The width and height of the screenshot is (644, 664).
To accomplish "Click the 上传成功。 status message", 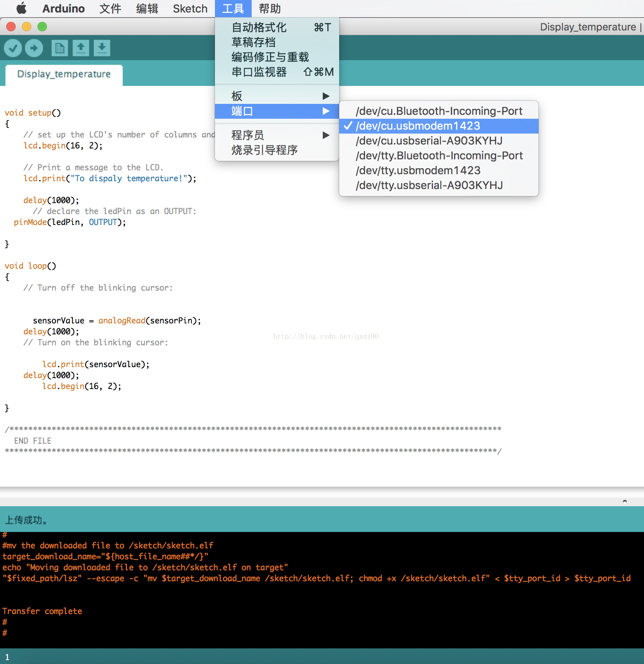I will (x=26, y=520).
